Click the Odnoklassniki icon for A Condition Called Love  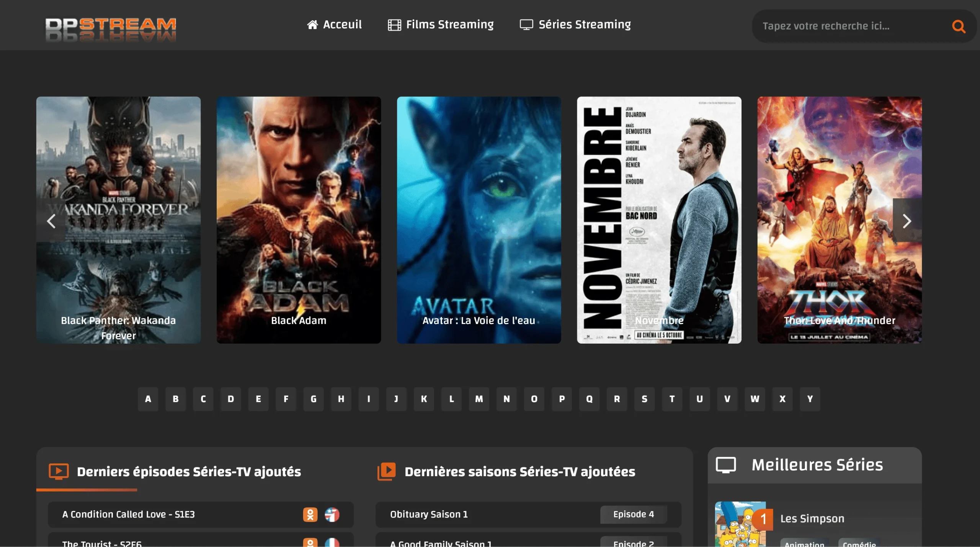(x=311, y=514)
